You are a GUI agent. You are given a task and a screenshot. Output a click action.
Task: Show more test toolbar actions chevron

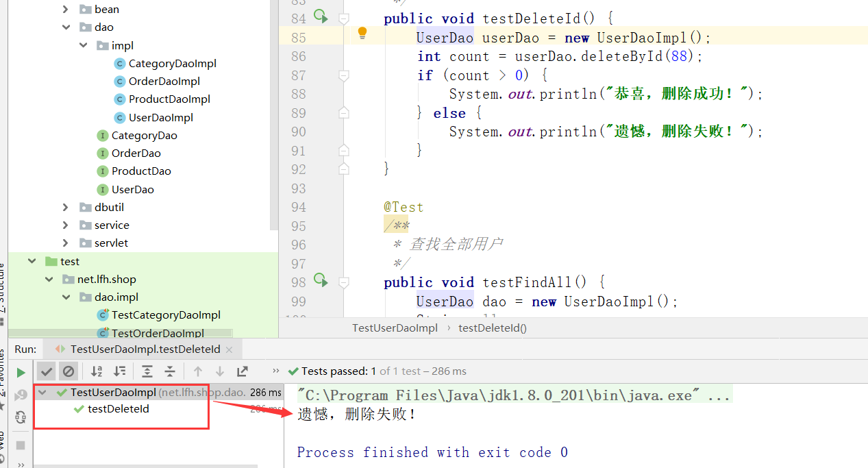(x=276, y=371)
